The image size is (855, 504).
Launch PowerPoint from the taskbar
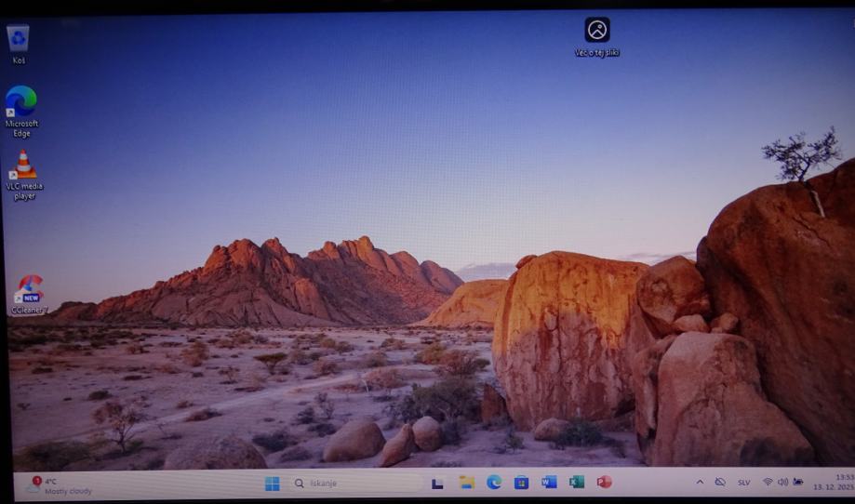(604, 482)
